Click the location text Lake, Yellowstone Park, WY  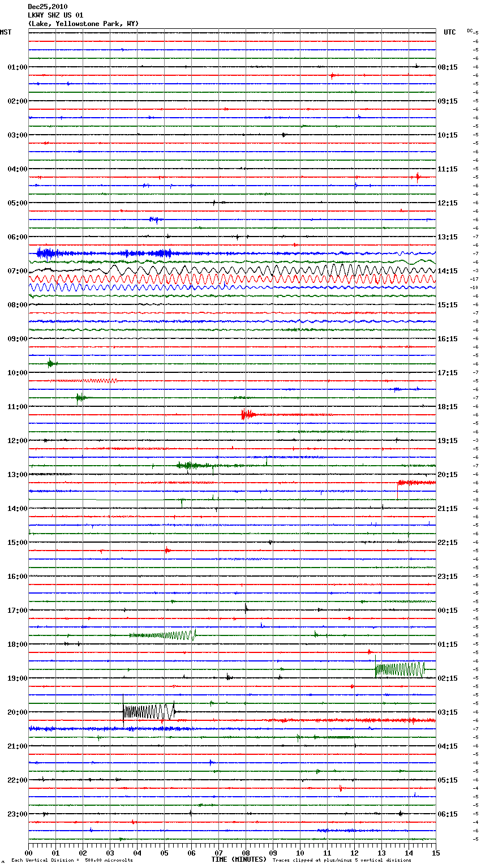click(x=83, y=24)
